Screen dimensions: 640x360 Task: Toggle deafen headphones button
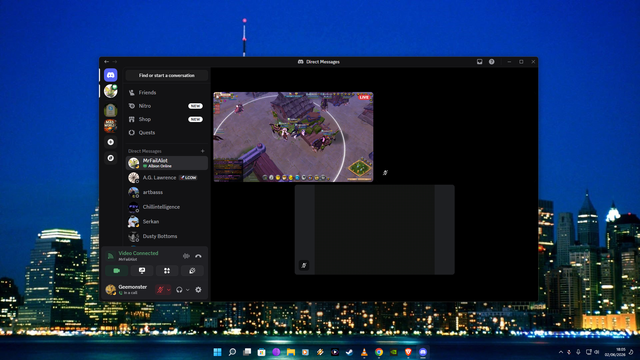point(179,290)
